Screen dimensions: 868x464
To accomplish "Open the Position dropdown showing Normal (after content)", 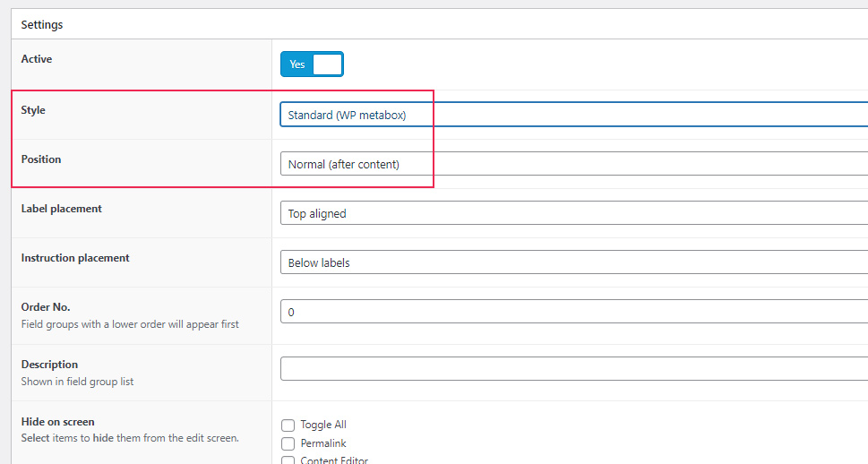I will pyautogui.click(x=574, y=164).
